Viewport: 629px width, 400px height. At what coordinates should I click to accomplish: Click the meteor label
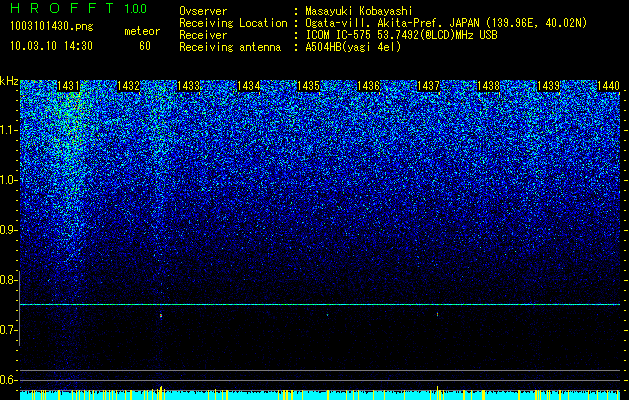click(142, 31)
